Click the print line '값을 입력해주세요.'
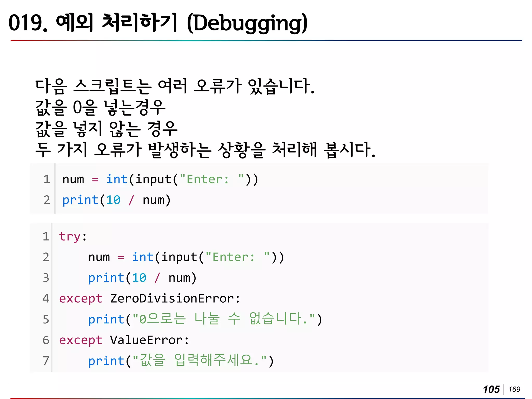532x399 pixels. click(181, 361)
